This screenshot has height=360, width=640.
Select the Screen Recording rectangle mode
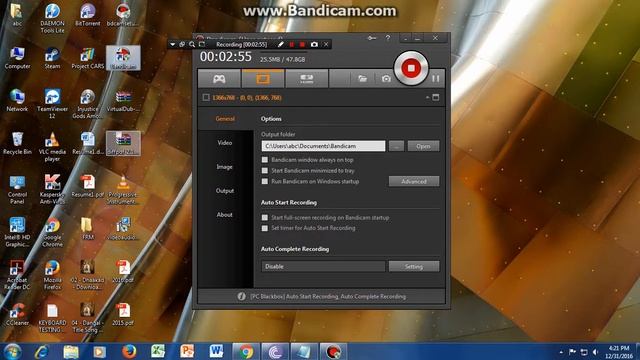pyautogui.click(x=263, y=78)
